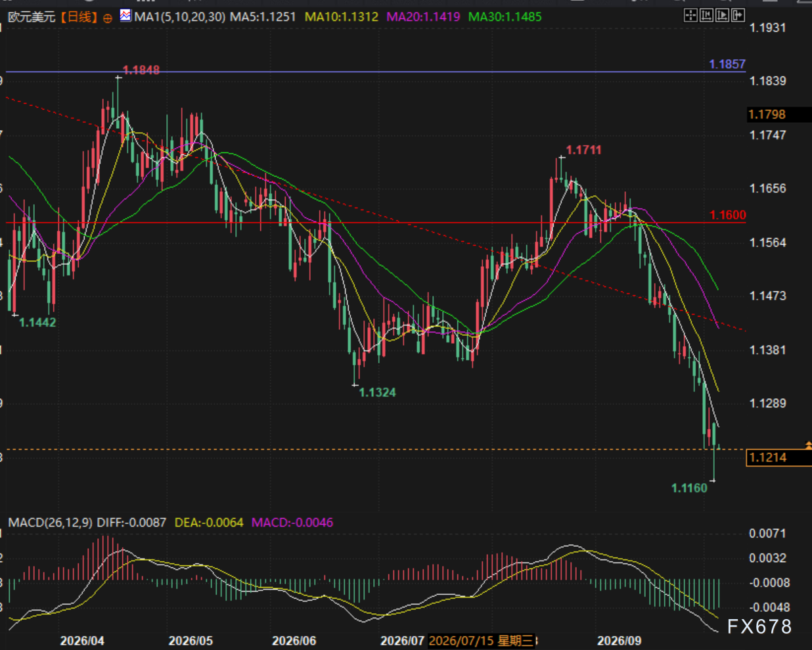Click the 1.1289 price axis label
Image resolution: width=812 pixels, height=650 pixels.
(767, 403)
